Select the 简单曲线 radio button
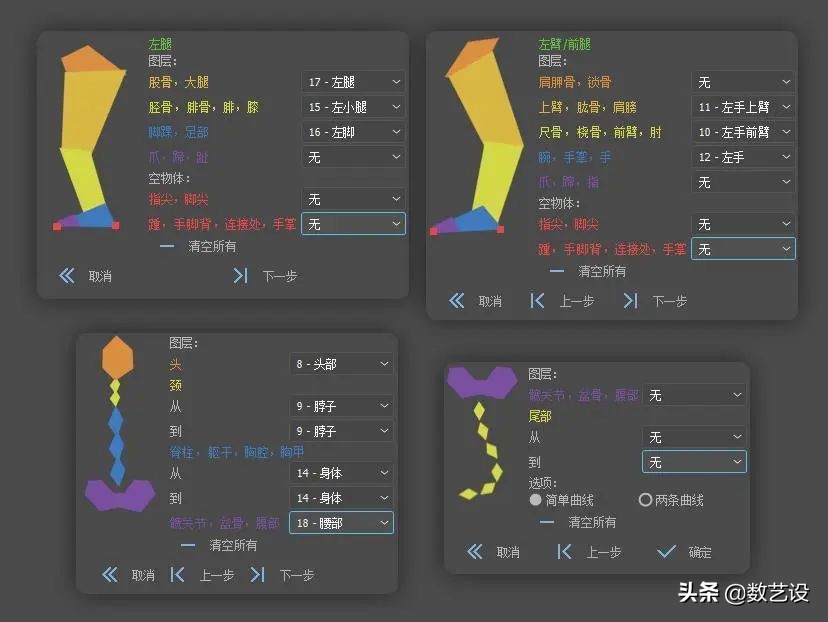The height and width of the screenshot is (622, 828). point(536,500)
